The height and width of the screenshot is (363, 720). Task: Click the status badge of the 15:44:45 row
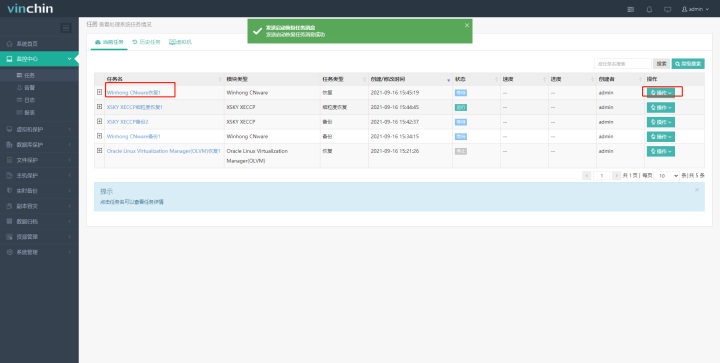pyautogui.click(x=461, y=107)
